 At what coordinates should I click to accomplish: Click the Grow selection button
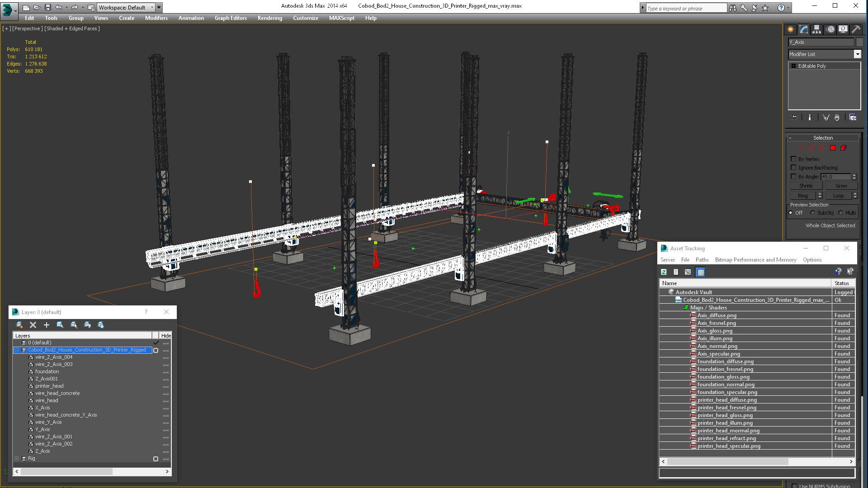[x=841, y=186]
